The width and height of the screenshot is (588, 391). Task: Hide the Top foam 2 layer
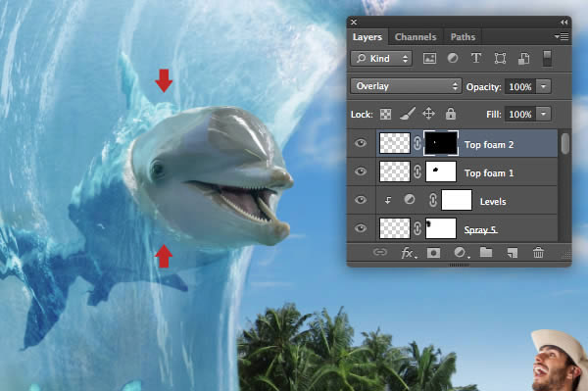(361, 143)
